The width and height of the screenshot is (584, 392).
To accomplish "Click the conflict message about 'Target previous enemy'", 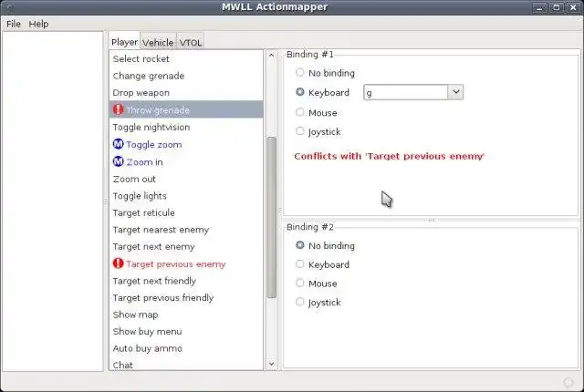I will click(389, 156).
